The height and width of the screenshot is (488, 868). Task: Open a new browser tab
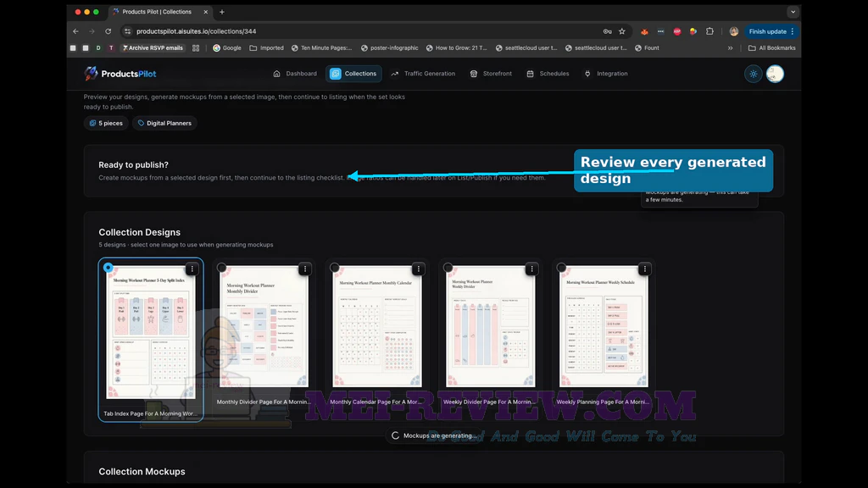[222, 12]
